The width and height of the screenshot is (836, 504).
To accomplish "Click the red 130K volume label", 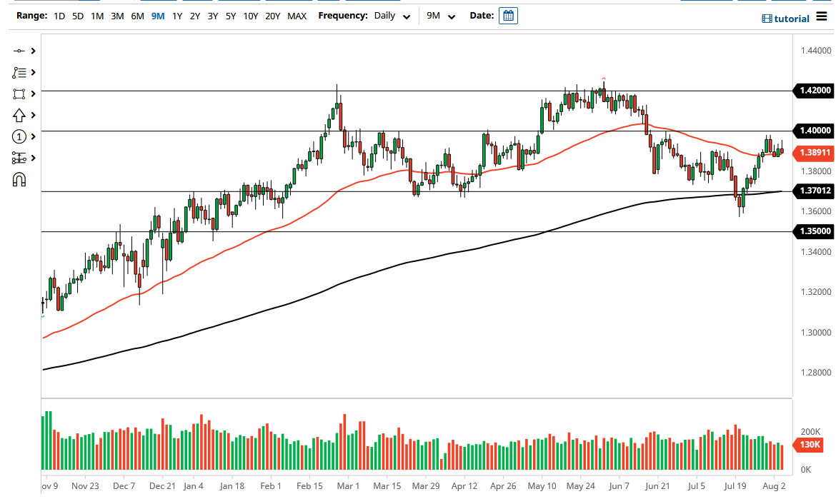I will 809,444.
